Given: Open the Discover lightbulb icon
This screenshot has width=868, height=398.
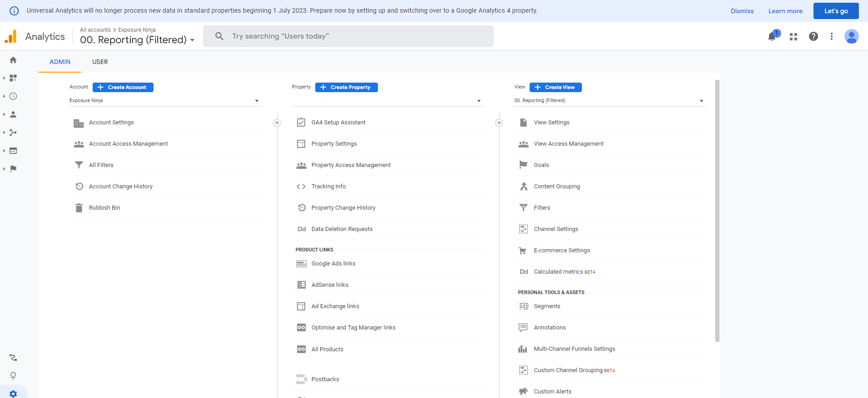Looking at the screenshot, I should [13, 376].
